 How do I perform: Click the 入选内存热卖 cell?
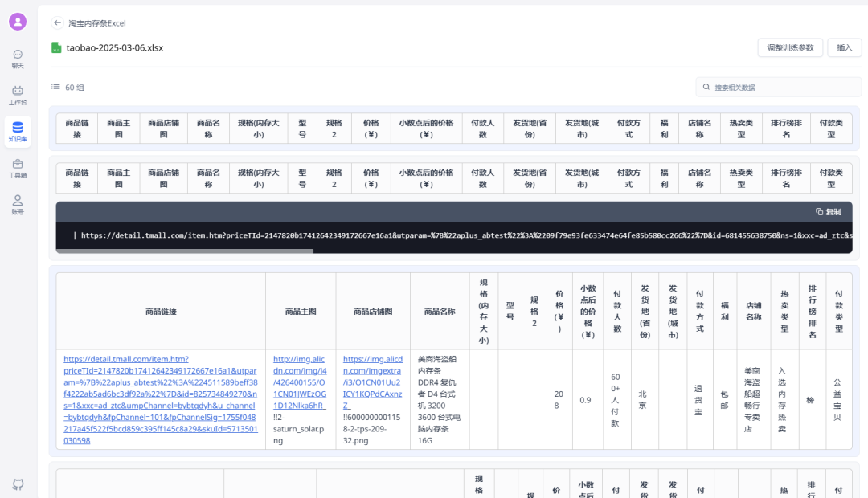click(784, 399)
